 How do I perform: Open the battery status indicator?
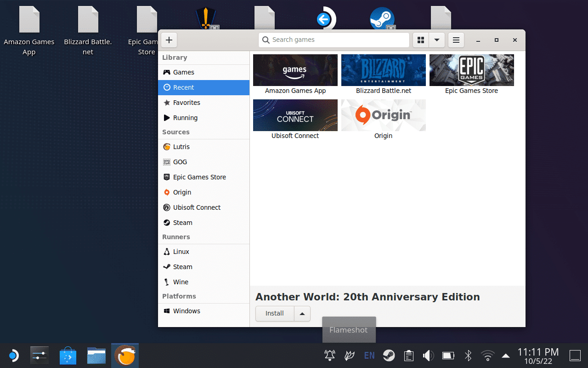(x=448, y=356)
